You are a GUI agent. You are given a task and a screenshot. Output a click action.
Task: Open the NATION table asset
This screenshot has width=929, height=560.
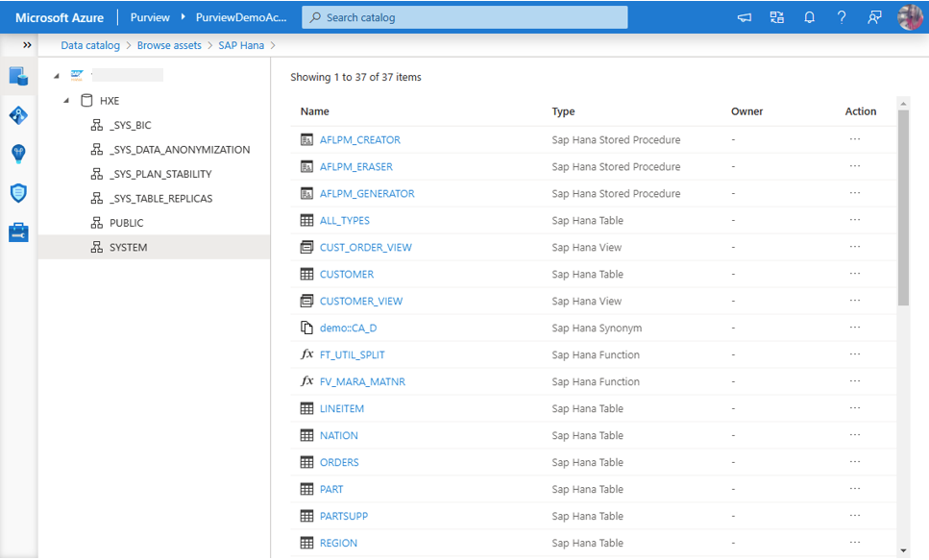click(x=338, y=435)
